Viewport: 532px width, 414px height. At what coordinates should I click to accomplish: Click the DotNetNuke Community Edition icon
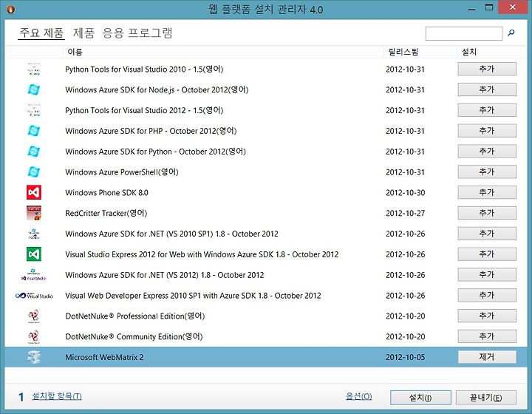pos(34,336)
